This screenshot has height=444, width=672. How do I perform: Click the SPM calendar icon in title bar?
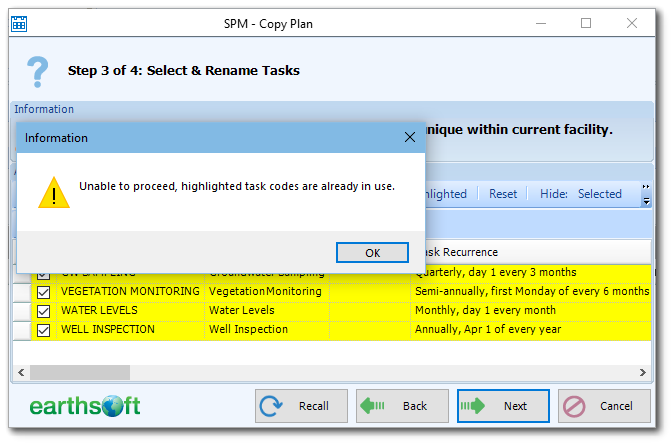[20, 22]
